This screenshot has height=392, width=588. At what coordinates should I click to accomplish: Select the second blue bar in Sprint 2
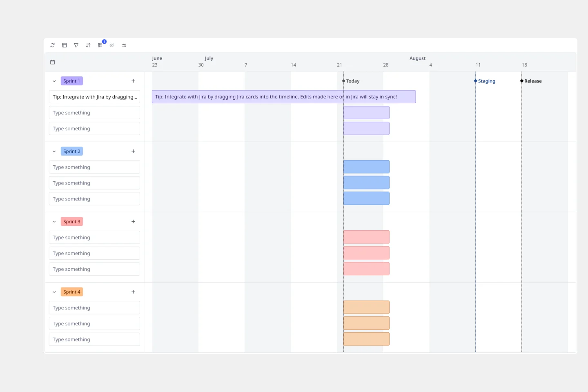coord(366,183)
